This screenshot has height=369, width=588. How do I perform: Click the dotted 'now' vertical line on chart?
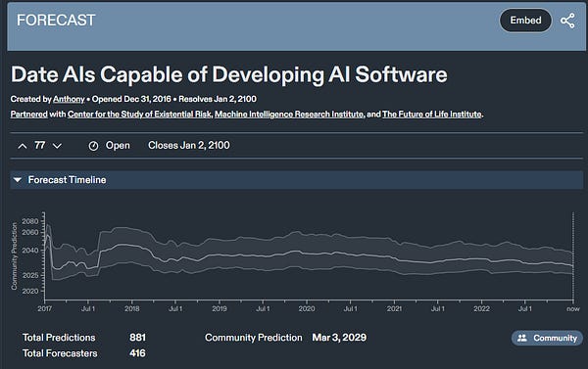[573, 256]
